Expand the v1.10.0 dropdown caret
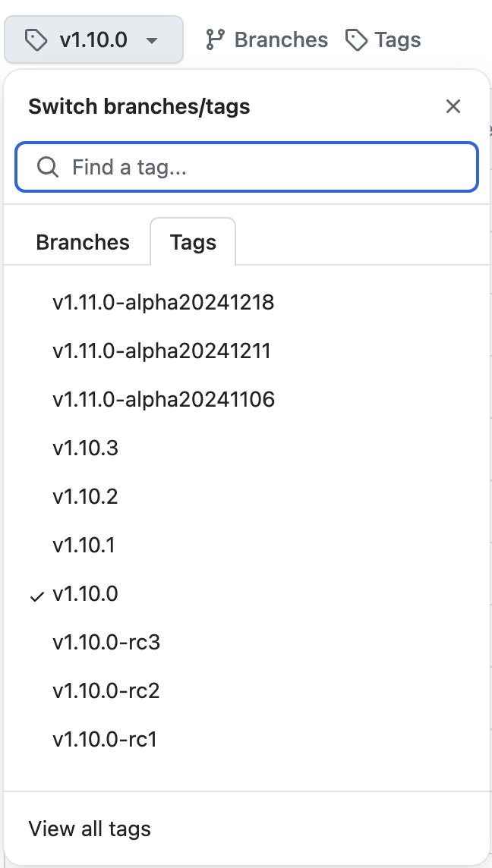 pos(152,40)
